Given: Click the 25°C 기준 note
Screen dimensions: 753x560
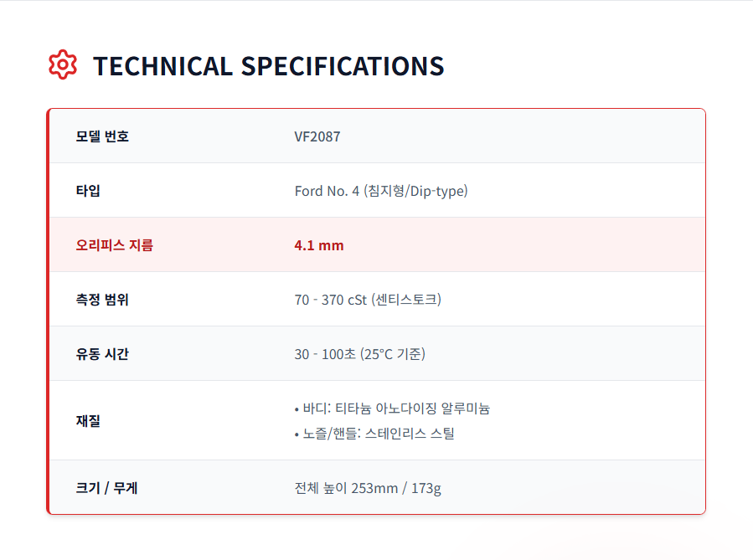Looking at the screenshot, I should (x=393, y=354).
